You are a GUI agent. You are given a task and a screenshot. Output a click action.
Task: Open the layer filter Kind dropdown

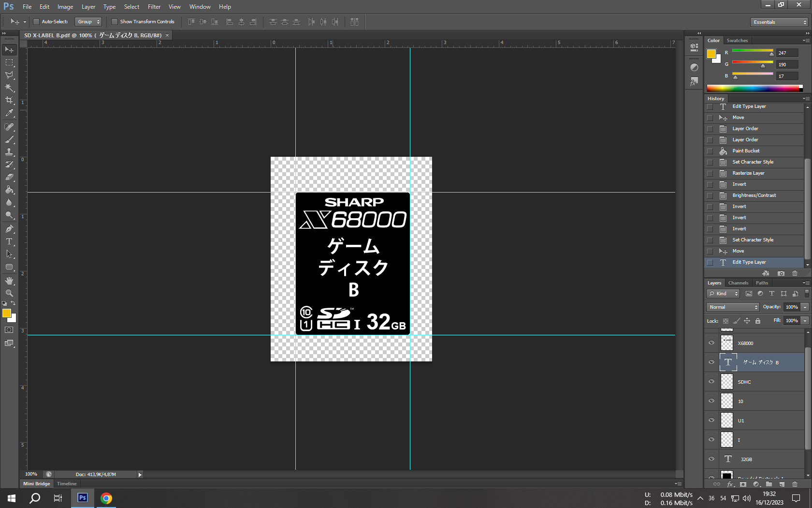tap(723, 294)
